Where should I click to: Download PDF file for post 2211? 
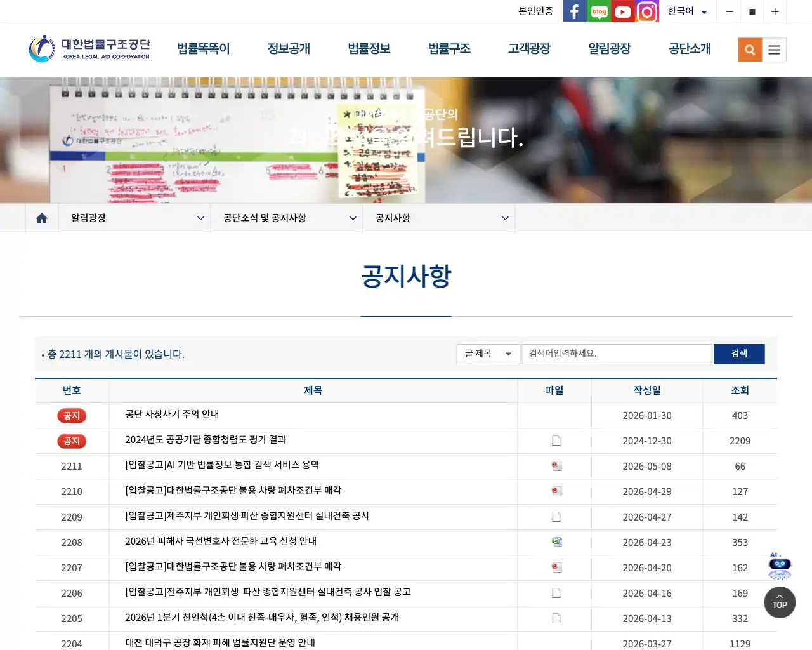[556, 466]
